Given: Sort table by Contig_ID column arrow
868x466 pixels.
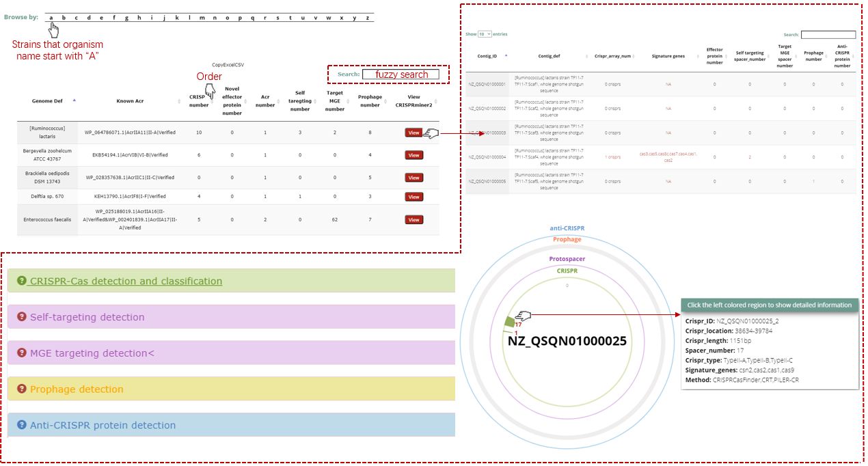Looking at the screenshot, I should pyautogui.click(x=506, y=55).
